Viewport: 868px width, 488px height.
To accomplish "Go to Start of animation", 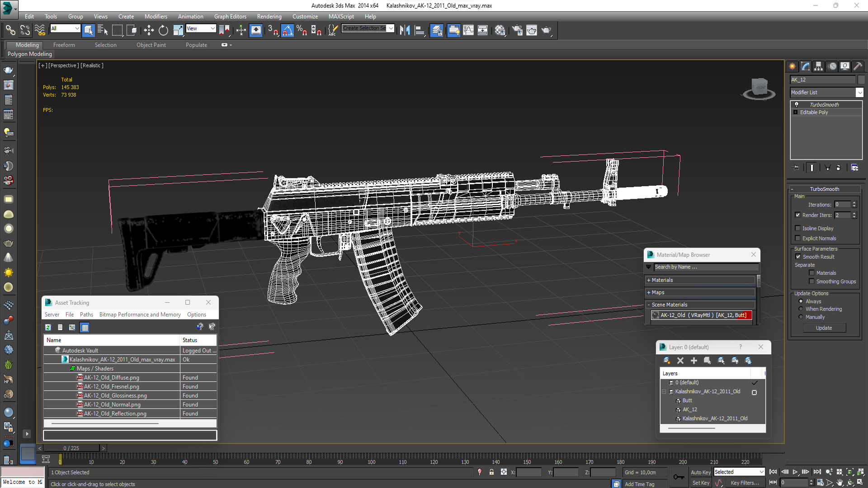I will 773,472.
